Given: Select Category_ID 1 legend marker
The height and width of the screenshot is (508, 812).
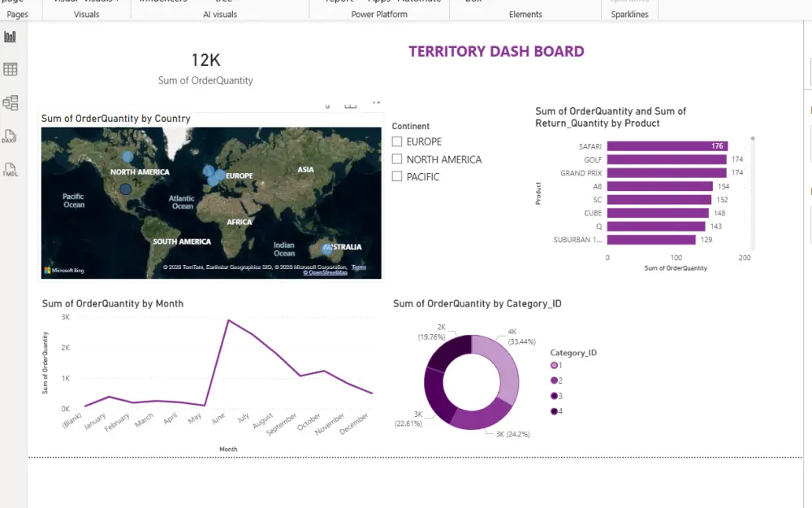Looking at the screenshot, I should coord(554,366).
